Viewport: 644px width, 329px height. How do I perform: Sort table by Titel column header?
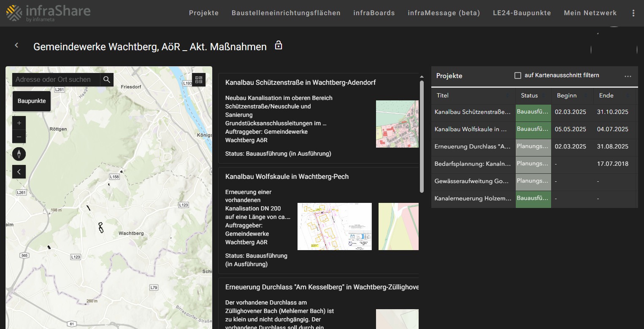click(443, 95)
